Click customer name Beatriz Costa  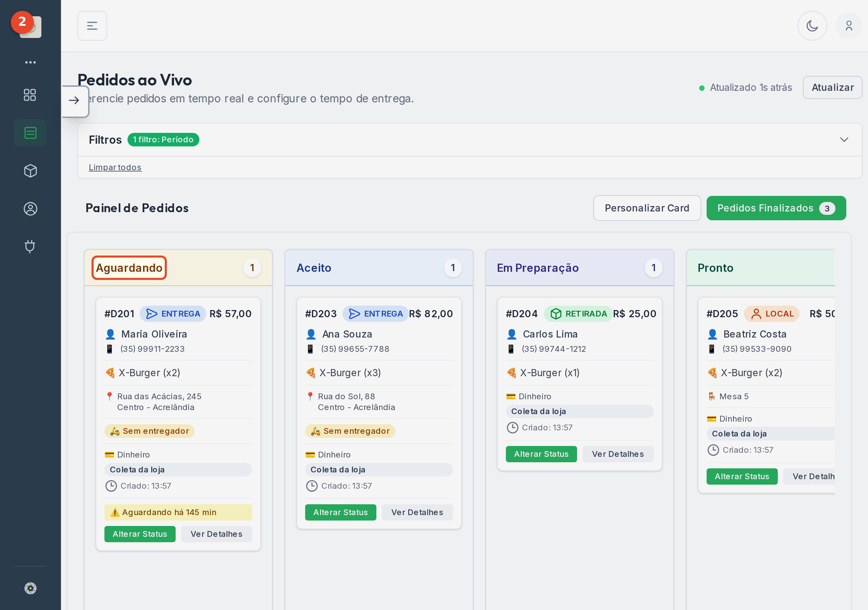point(755,334)
